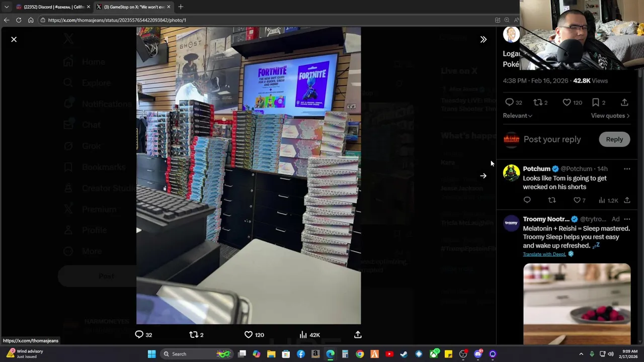Image resolution: width=644 pixels, height=362 pixels.
Task: Go back in browser
Action: tap(6, 20)
